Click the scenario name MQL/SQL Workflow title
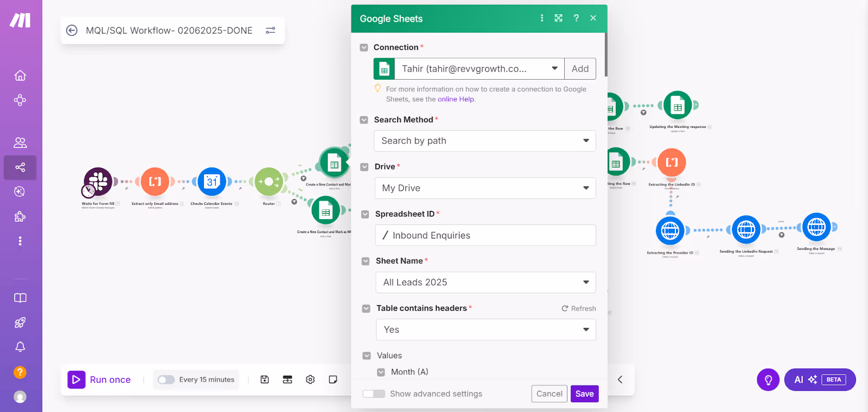 tap(169, 30)
